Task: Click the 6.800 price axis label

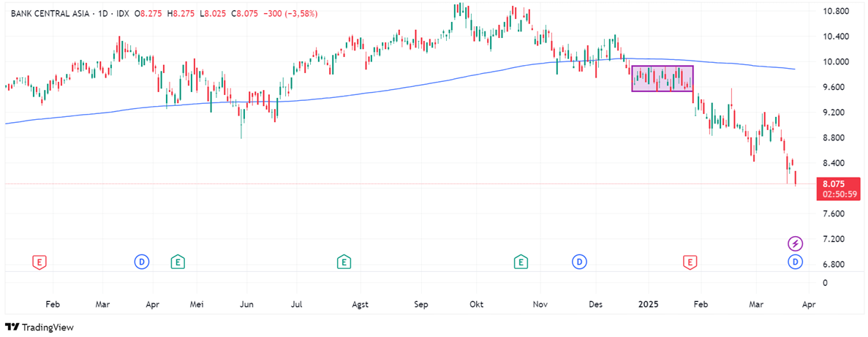Action: pyautogui.click(x=835, y=265)
